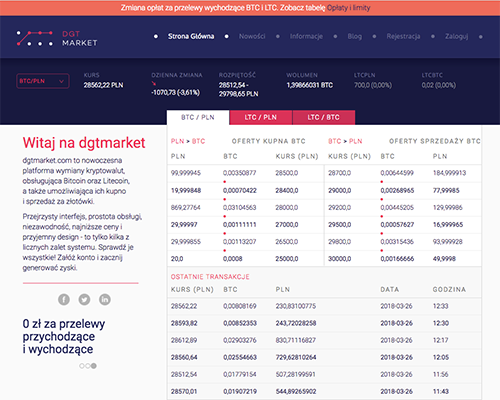The image size is (500, 400).
Task: Click the 0,00057627 BTC sell cell
Action: click(x=397, y=225)
